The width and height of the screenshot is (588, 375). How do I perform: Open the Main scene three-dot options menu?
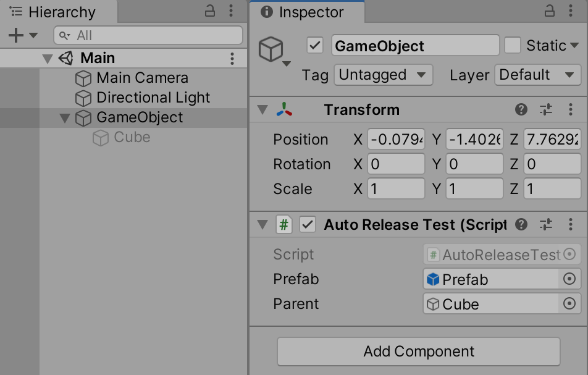(232, 58)
